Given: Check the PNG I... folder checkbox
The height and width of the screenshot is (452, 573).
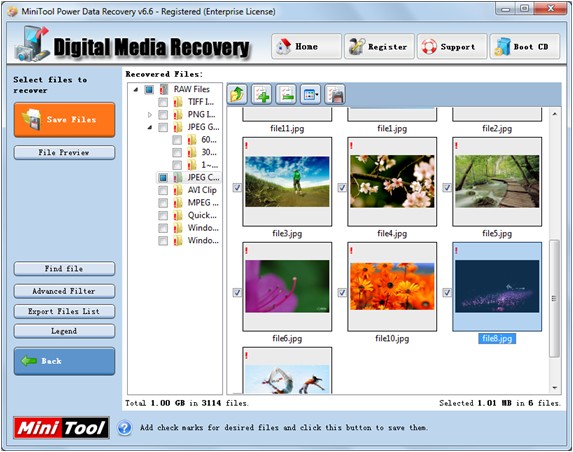Looking at the screenshot, I should tap(163, 115).
